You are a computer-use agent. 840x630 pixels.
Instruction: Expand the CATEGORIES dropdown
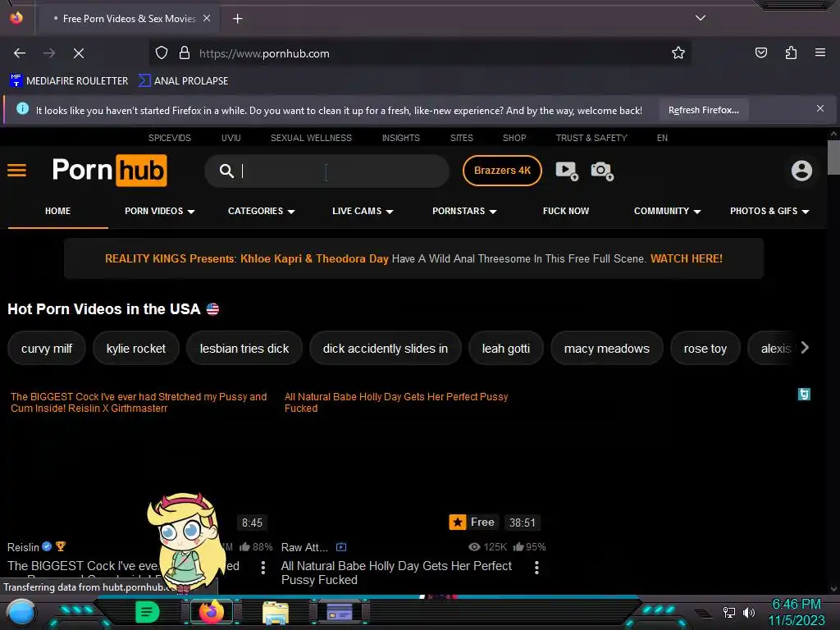click(x=262, y=211)
